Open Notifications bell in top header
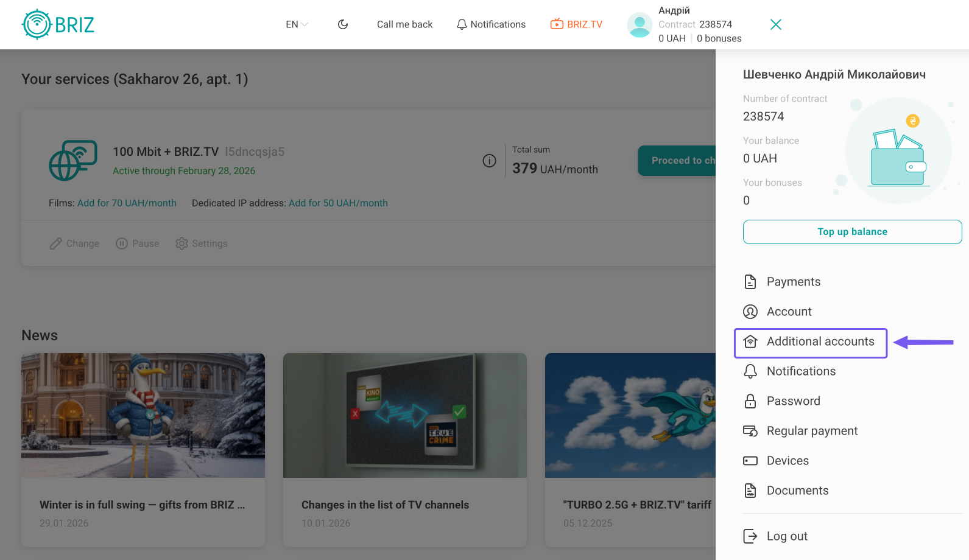Viewport: 969px width, 560px height. [491, 24]
